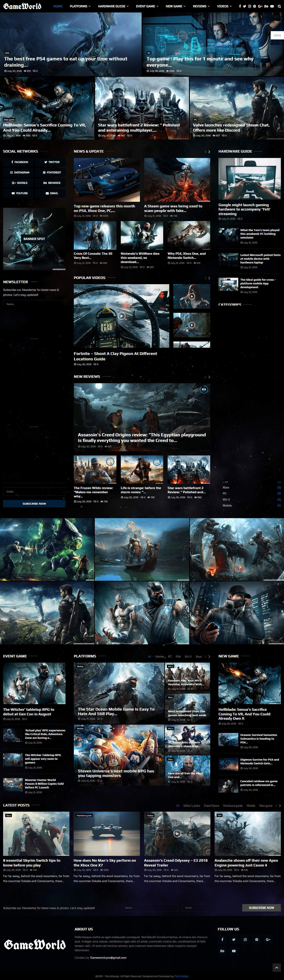Image resolution: width=284 pixels, height=980 pixels.
Task: Go to next Platforms page arrow
Action: tap(209, 656)
